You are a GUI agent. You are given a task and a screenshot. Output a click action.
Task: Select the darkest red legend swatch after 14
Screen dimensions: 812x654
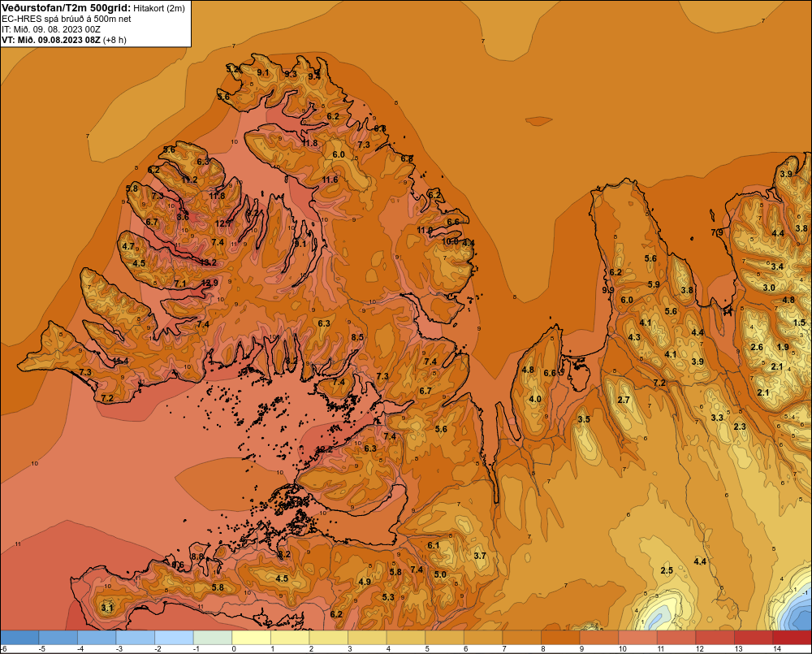click(x=792, y=638)
